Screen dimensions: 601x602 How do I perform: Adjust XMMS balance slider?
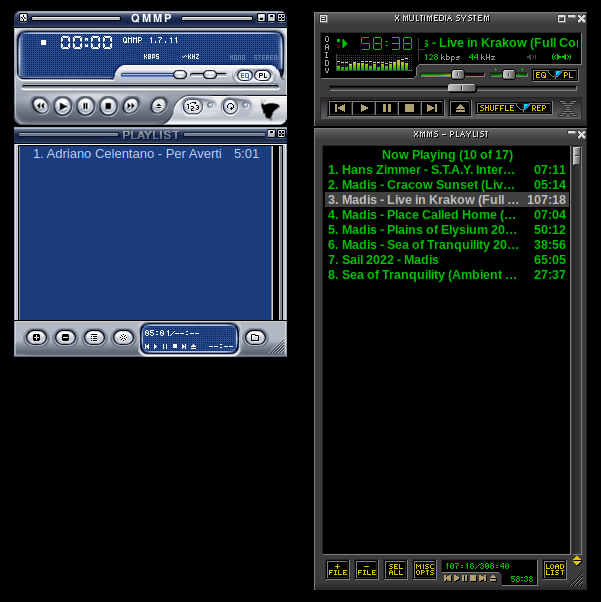coord(509,74)
